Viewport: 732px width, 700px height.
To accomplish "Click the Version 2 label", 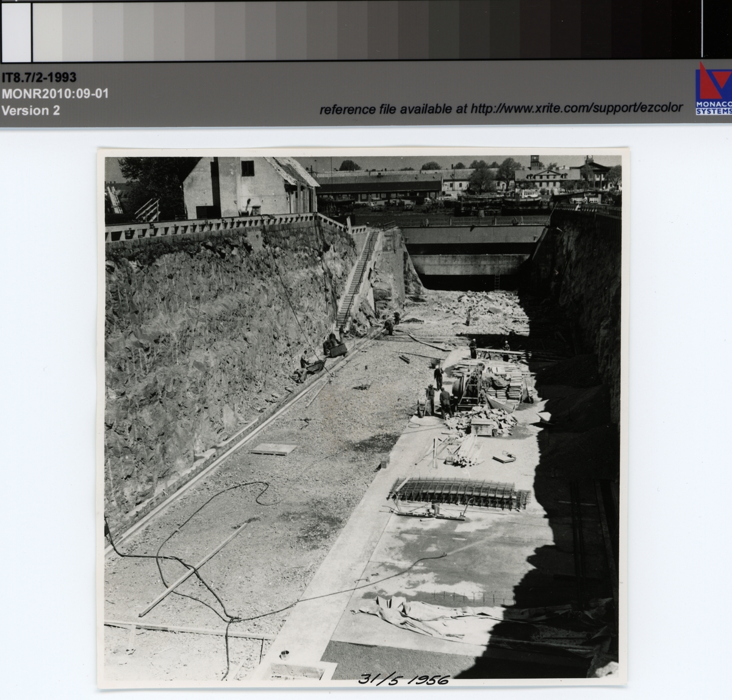I will [31, 110].
